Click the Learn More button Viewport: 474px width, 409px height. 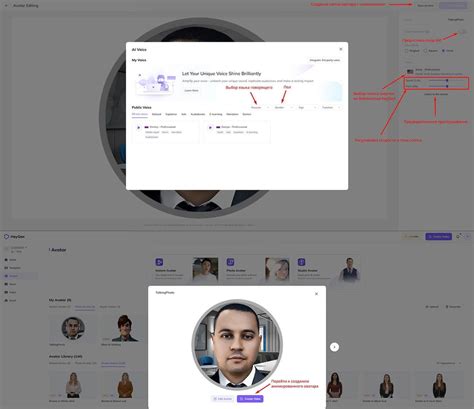pos(191,91)
